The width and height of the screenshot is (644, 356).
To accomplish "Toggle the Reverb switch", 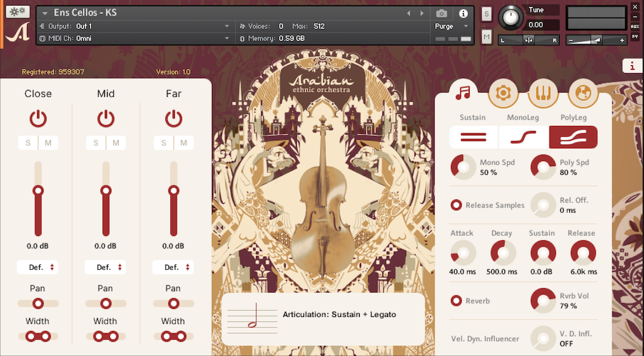I will coord(456,301).
